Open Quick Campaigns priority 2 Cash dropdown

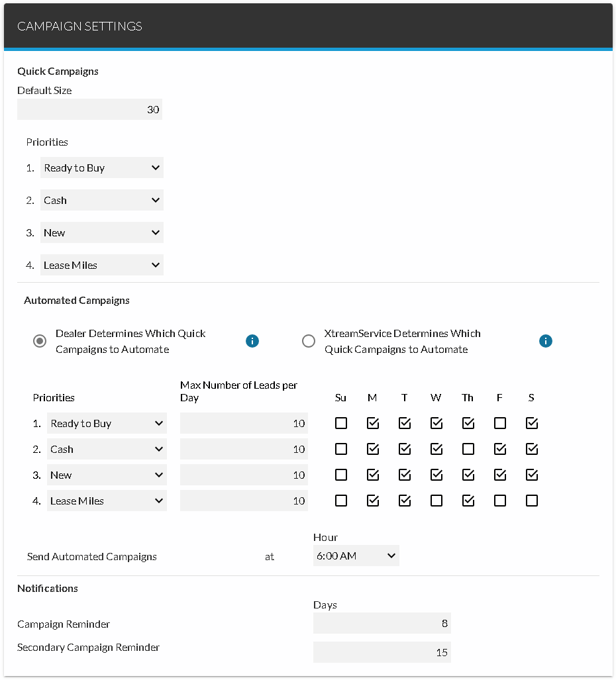tap(101, 200)
